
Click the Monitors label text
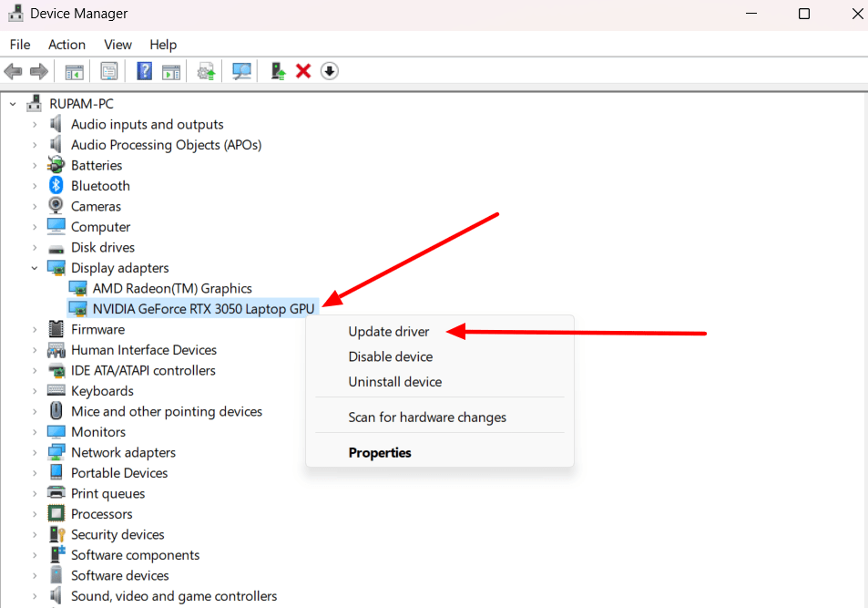point(98,432)
